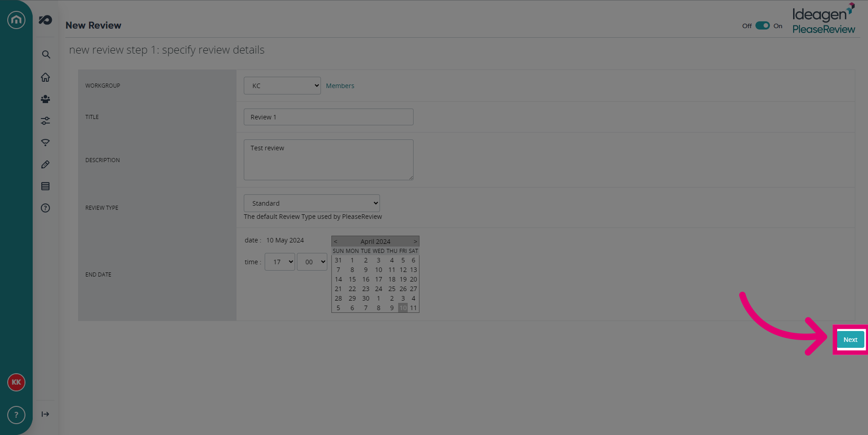Select calendar day 14

pyautogui.click(x=338, y=279)
